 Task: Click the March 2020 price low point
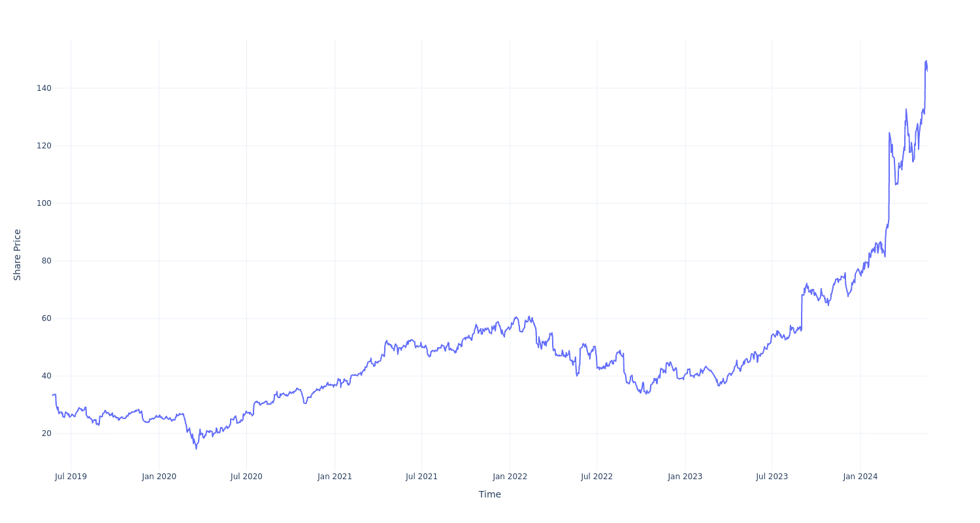click(x=196, y=448)
